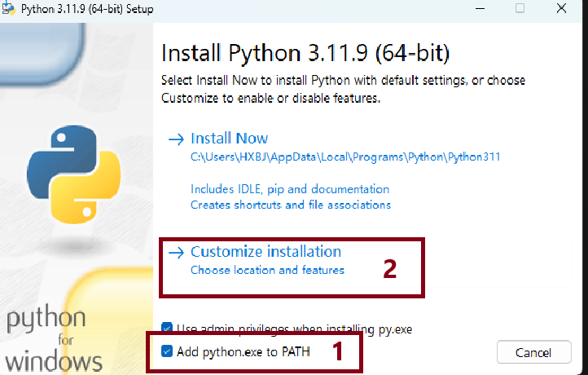Click "Creates shortcuts and file associations" text

[x=291, y=205]
